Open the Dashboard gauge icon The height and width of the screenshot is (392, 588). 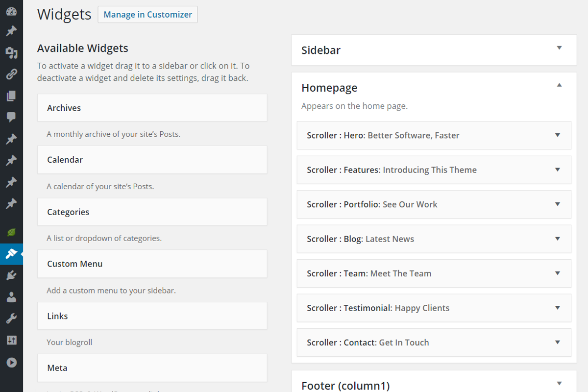coord(11,11)
